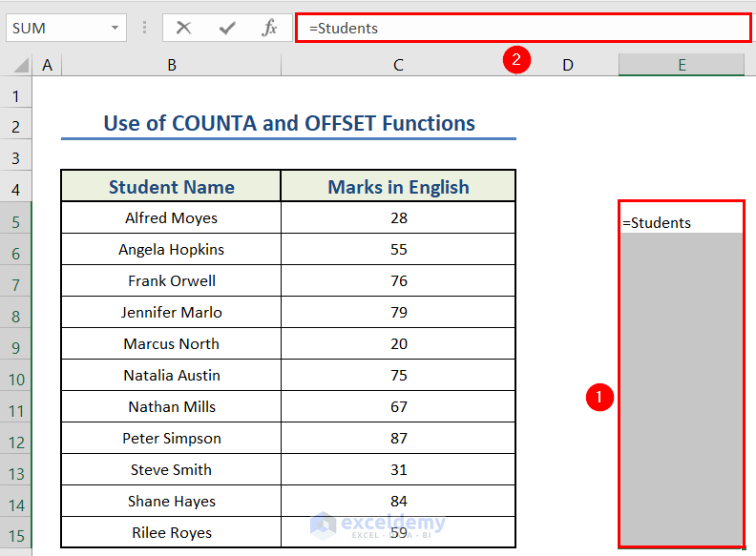Click the Natalia Austin cell
Viewport: 756px width, 556px height.
[171, 376]
